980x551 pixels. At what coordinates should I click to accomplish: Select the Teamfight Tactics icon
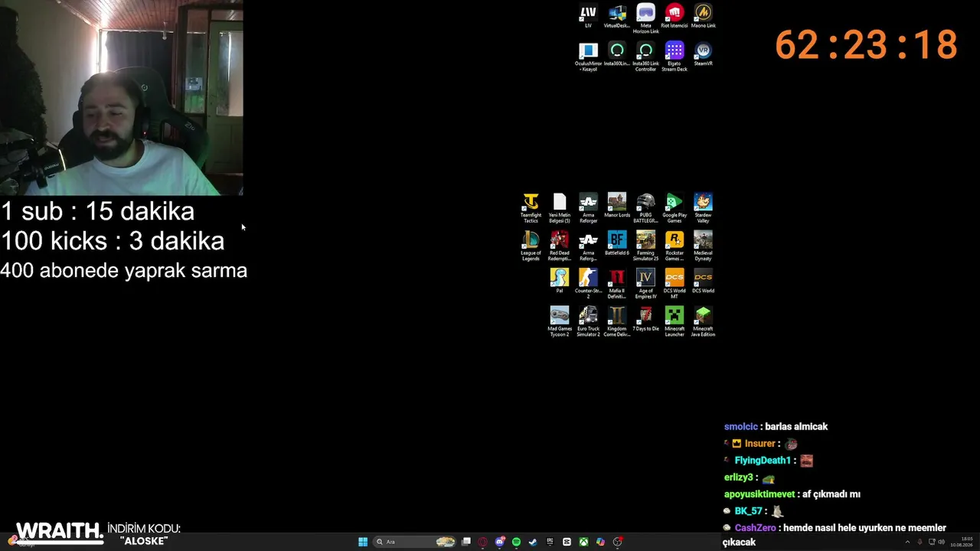531,208
